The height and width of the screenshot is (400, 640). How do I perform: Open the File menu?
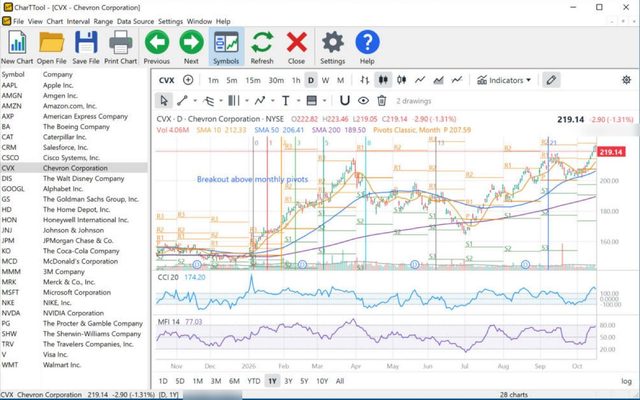18,21
